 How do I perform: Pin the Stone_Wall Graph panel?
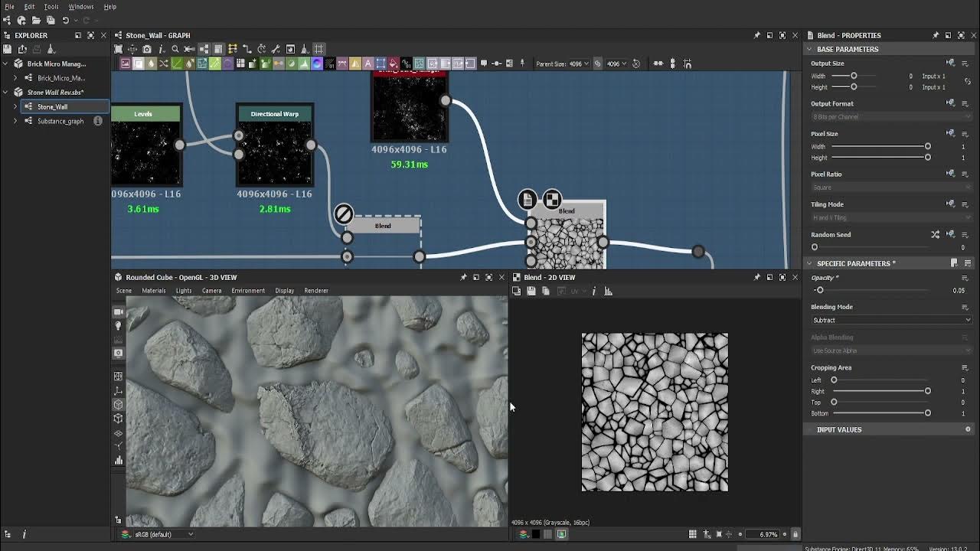click(757, 35)
